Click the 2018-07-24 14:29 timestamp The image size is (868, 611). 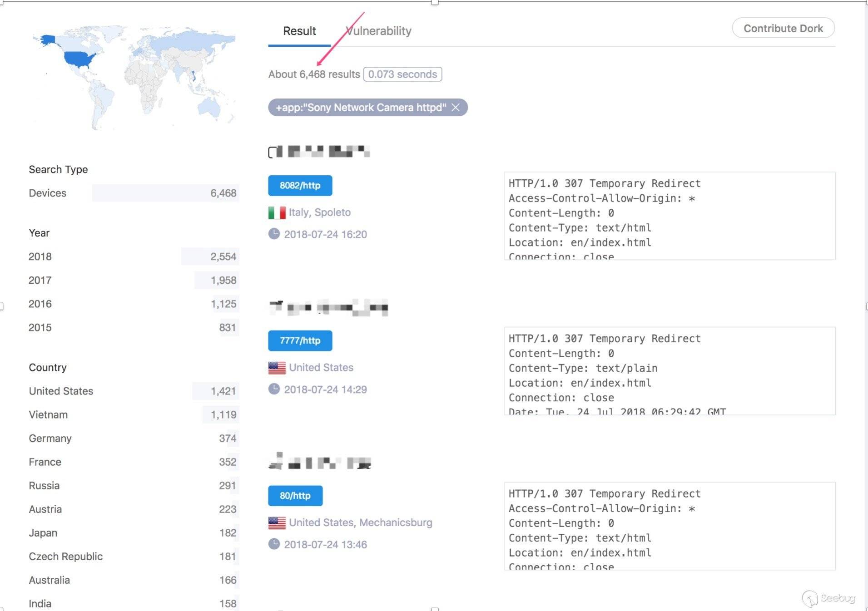[325, 389]
